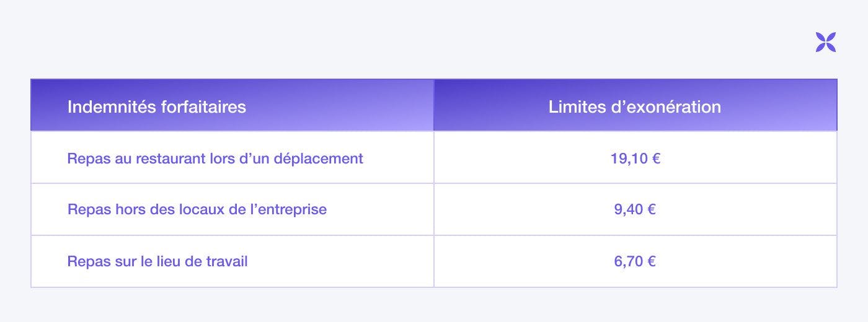Select the Limites d'exonération column header

(635, 105)
